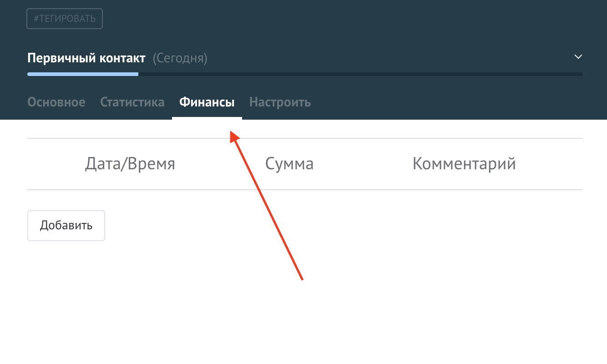
Task: Open the Основное tab
Action: [56, 102]
